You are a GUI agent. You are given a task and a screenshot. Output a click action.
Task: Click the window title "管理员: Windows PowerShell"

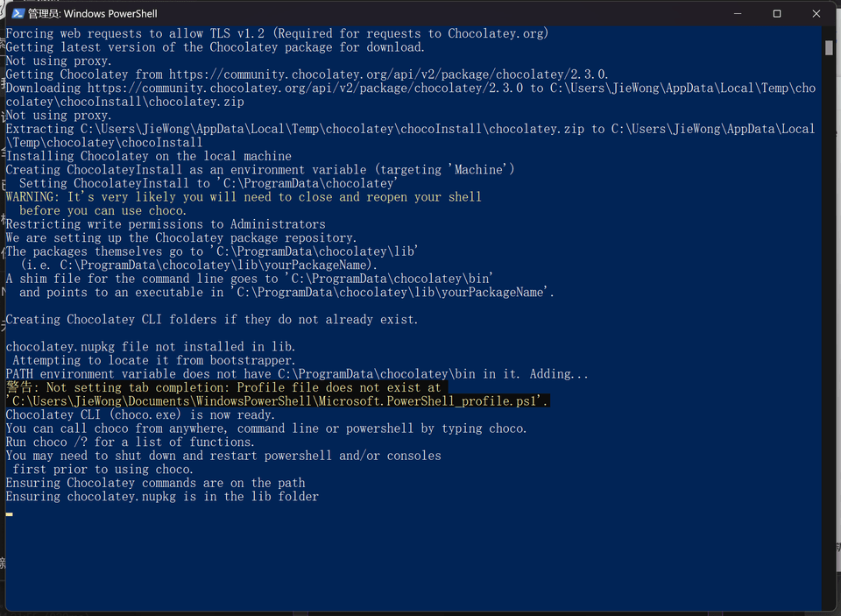click(79, 13)
